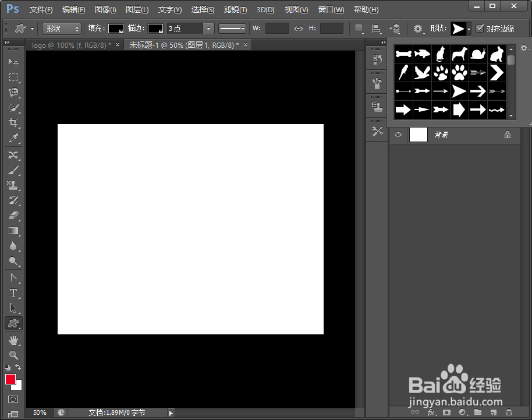Select the Spot Healing Brush tool
532x420 pixels.
[13, 155]
